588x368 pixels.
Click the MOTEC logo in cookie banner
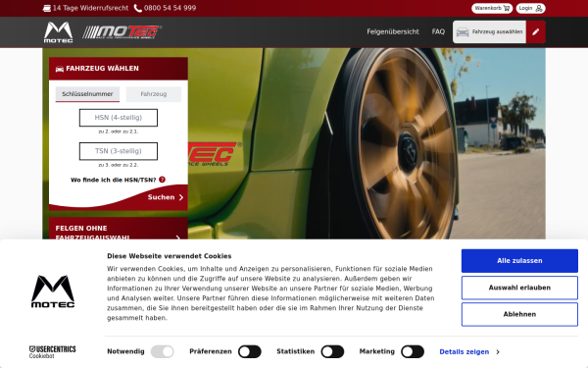53,291
